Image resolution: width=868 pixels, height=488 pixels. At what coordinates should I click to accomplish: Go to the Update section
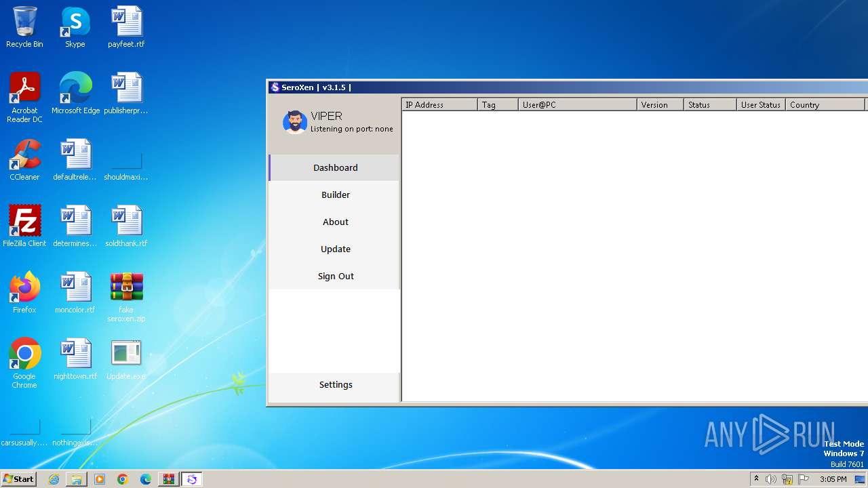[x=335, y=249]
